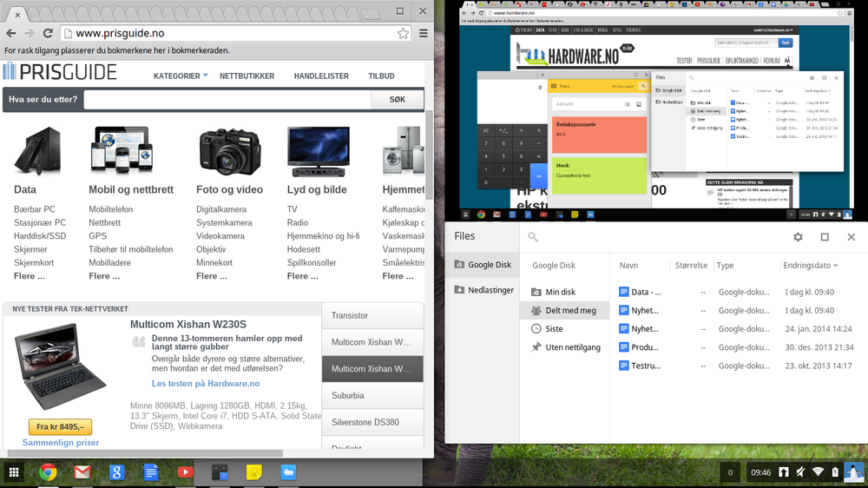The height and width of the screenshot is (488, 868).
Task: Reload the Prisguide page
Action: coord(48,33)
